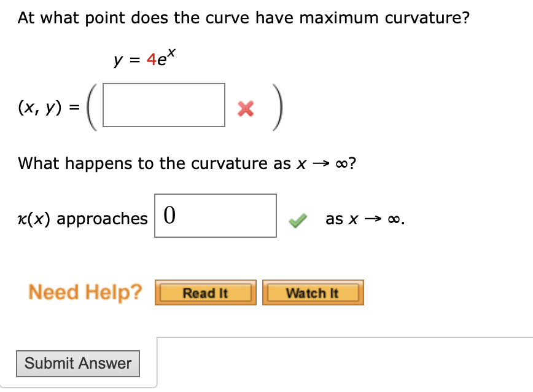Select the answer field containing 0
The width and height of the screenshot is (533, 392).
coord(215,216)
